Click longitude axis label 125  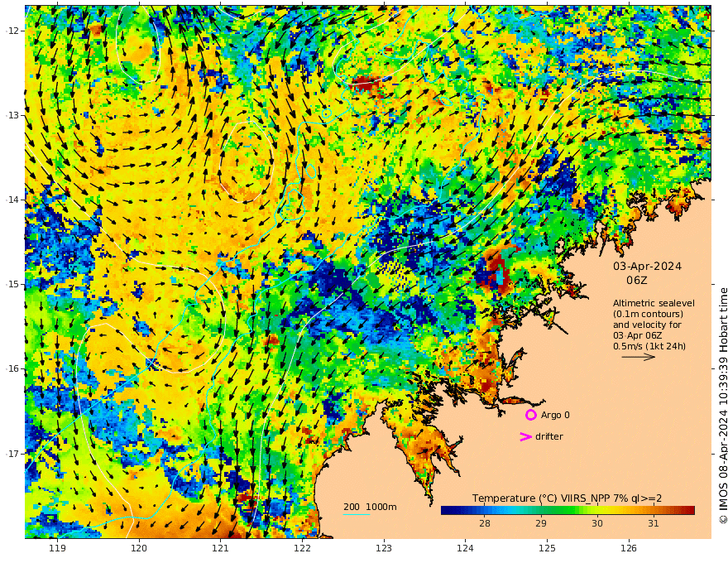click(547, 548)
